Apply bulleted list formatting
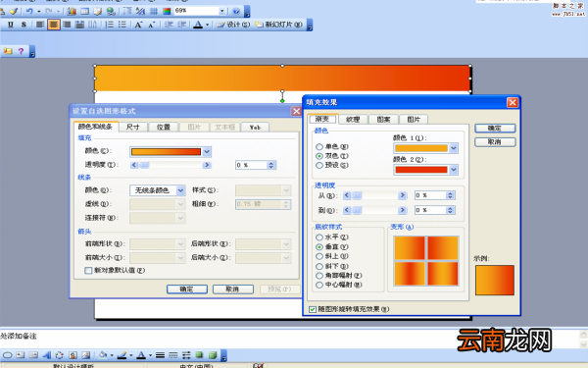 122,25
